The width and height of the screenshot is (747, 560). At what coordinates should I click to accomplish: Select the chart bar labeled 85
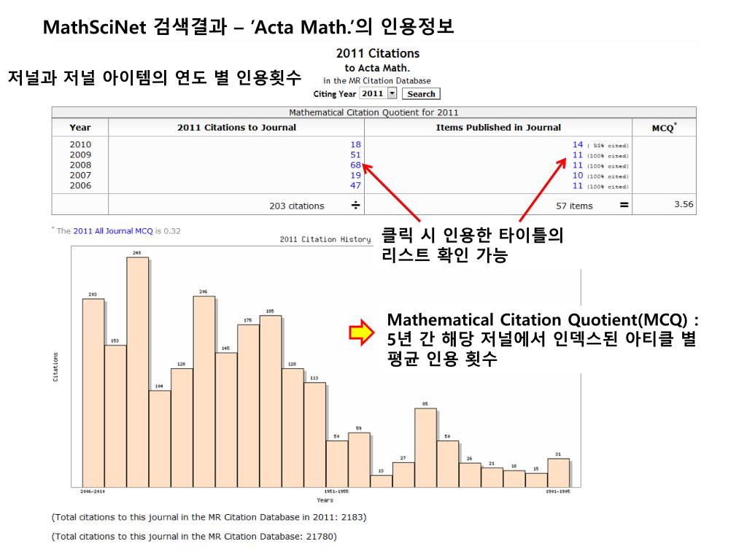click(425, 448)
